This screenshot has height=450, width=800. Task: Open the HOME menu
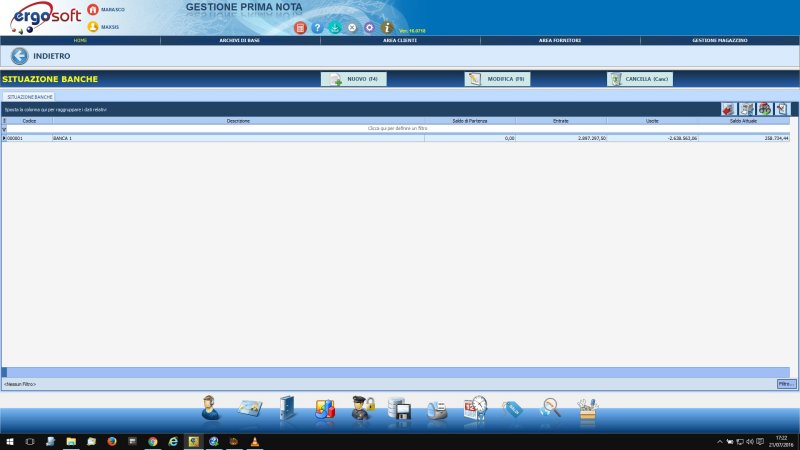pyautogui.click(x=80, y=40)
